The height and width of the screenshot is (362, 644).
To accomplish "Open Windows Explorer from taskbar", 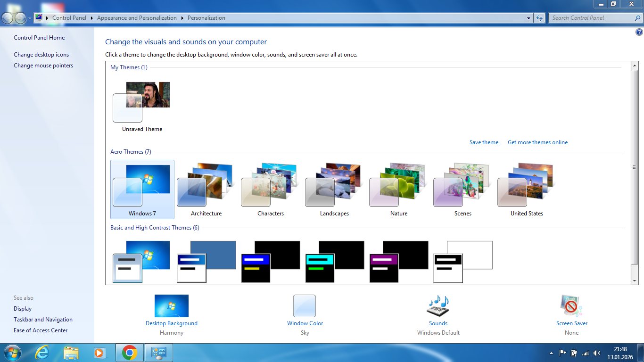I will pyautogui.click(x=71, y=353).
